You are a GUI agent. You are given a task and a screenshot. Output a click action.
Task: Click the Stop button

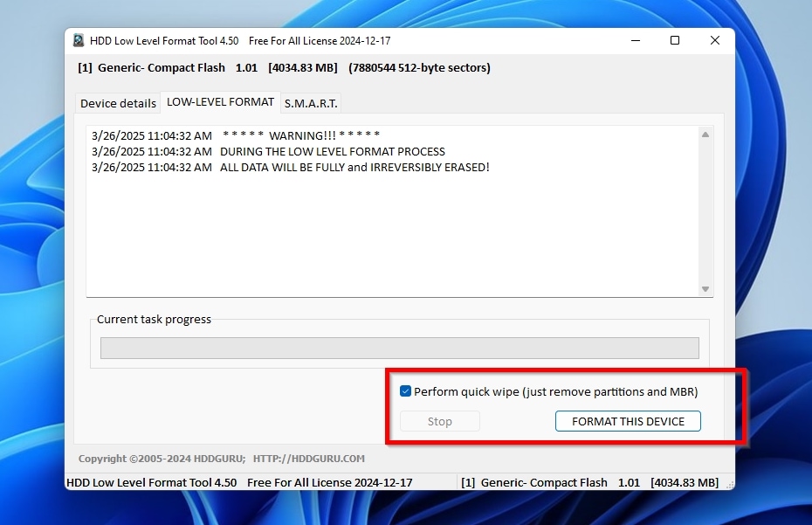[x=439, y=420]
